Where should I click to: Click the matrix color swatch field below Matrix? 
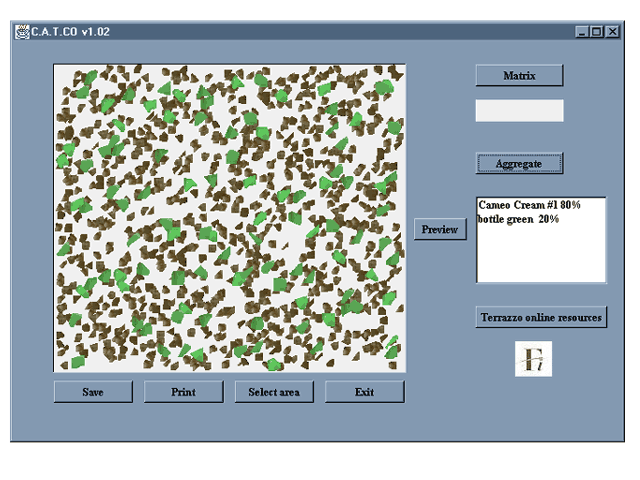pyautogui.click(x=519, y=111)
